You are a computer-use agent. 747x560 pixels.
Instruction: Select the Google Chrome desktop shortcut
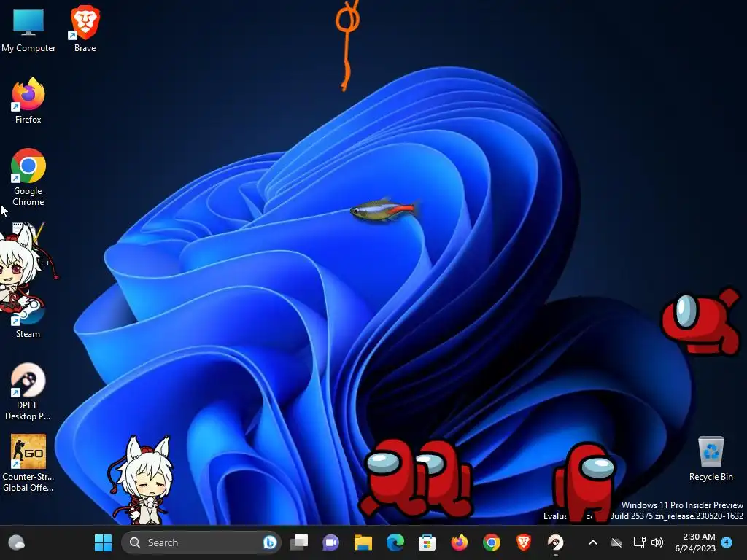point(28,177)
